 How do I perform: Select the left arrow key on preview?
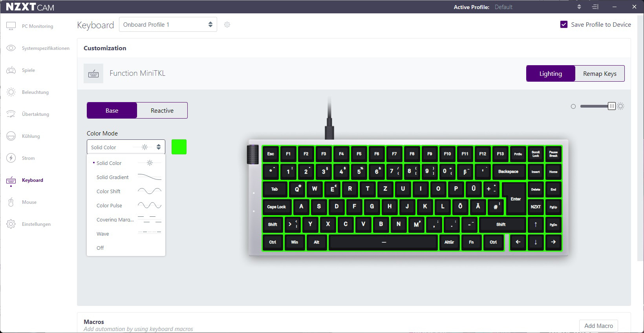coord(518,242)
